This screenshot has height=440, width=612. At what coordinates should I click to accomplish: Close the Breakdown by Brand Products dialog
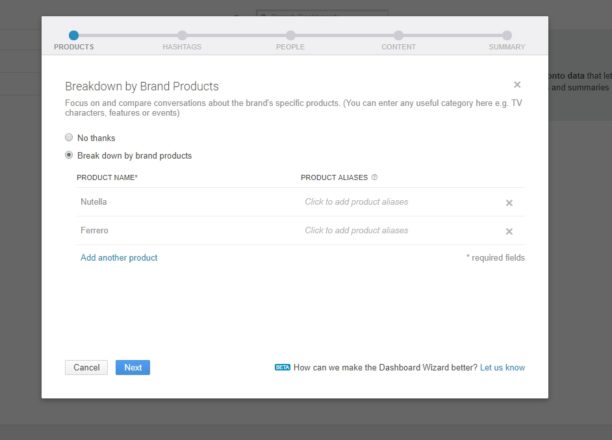(517, 86)
